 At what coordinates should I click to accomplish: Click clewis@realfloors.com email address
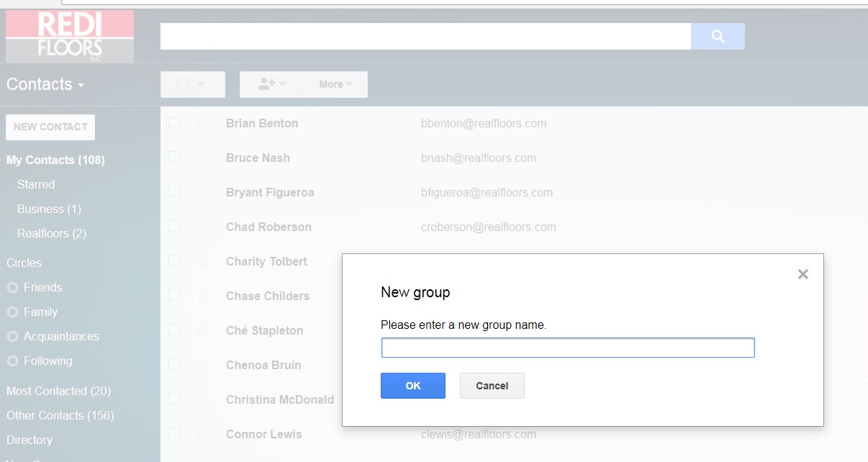[479, 434]
